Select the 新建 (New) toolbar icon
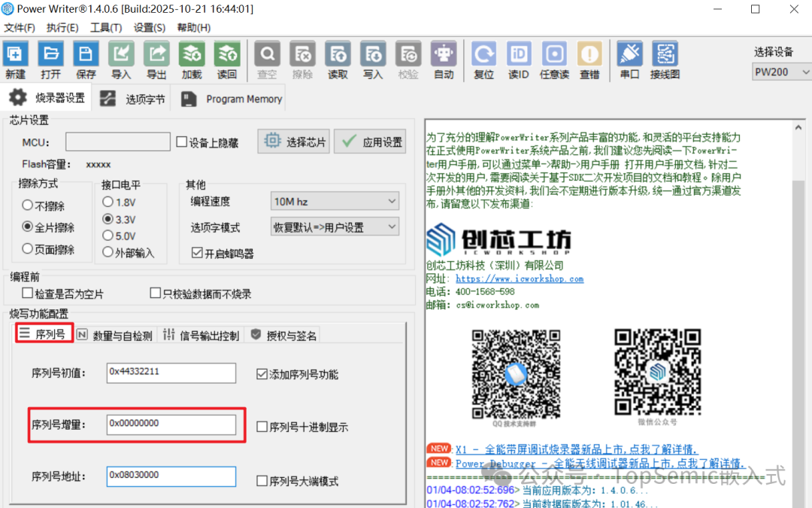 [16, 59]
